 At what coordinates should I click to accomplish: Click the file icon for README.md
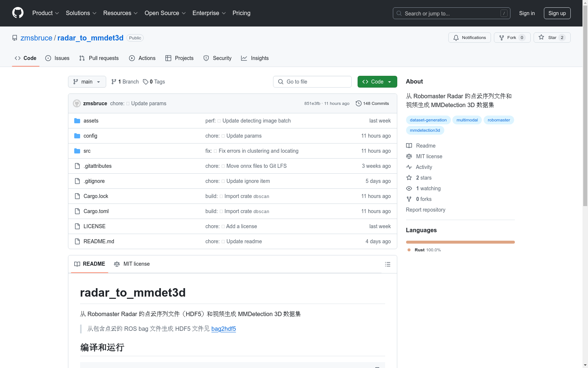77,241
